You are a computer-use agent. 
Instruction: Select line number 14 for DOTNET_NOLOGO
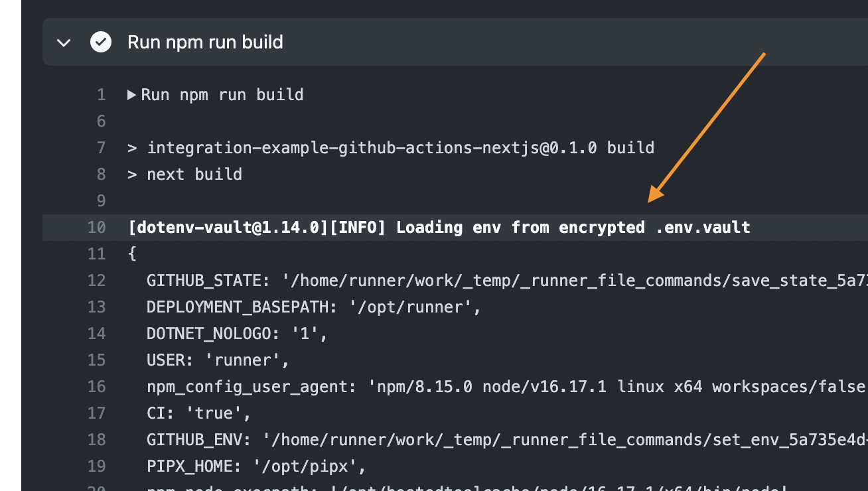(x=97, y=334)
